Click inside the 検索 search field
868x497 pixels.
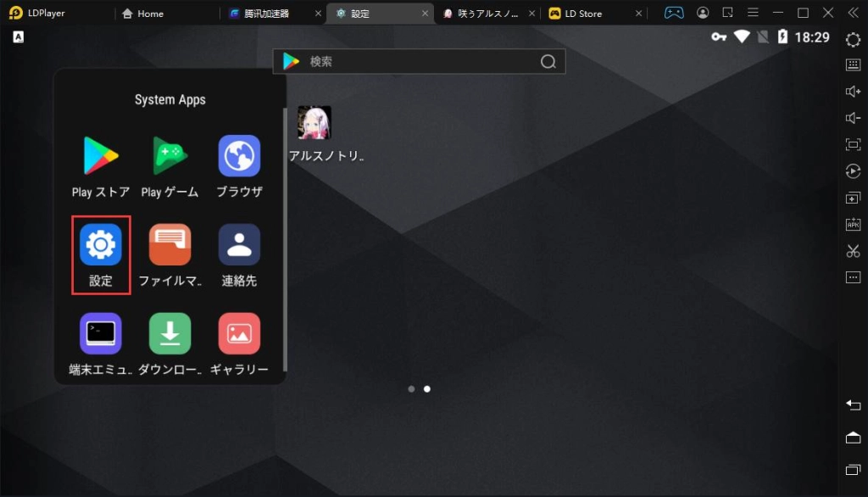click(x=419, y=62)
